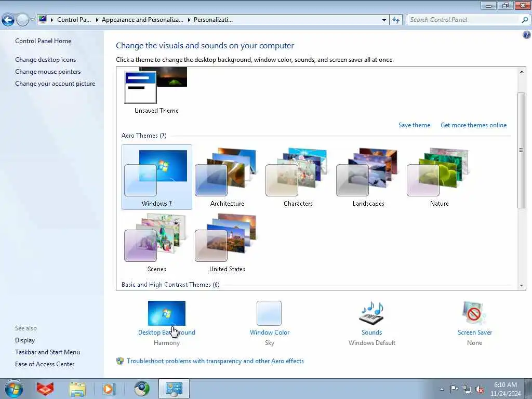The height and width of the screenshot is (399, 532).
Task: Open Change your account picture link
Action: point(55,84)
